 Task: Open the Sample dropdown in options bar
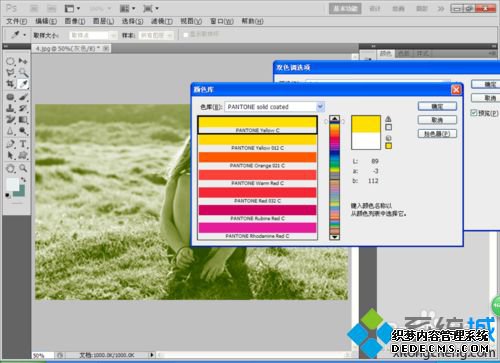[157, 35]
